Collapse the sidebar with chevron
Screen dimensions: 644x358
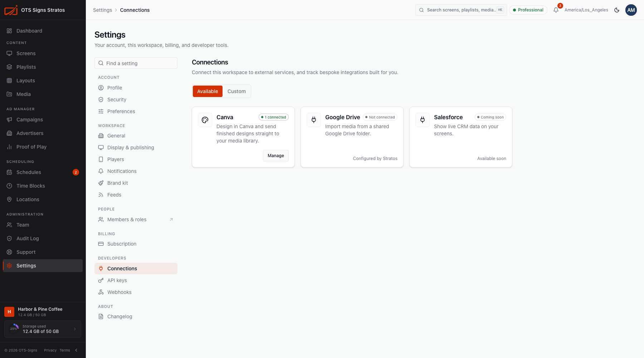(x=76, y=350)
